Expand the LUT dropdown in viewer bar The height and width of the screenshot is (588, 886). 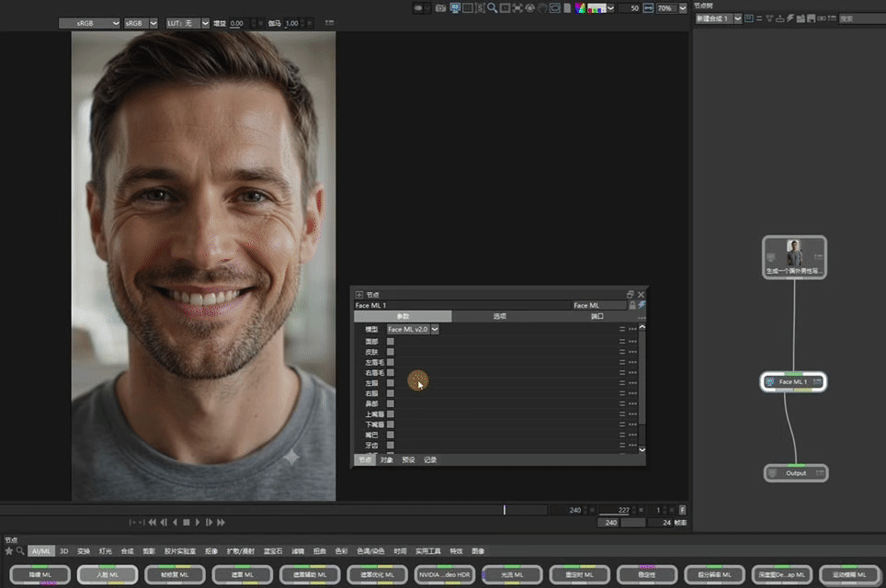(205, 23)
